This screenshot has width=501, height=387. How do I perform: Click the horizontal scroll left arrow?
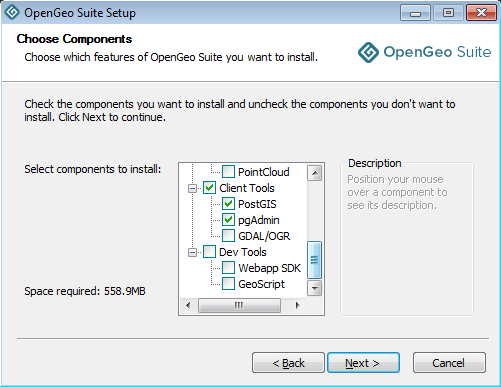188,305
